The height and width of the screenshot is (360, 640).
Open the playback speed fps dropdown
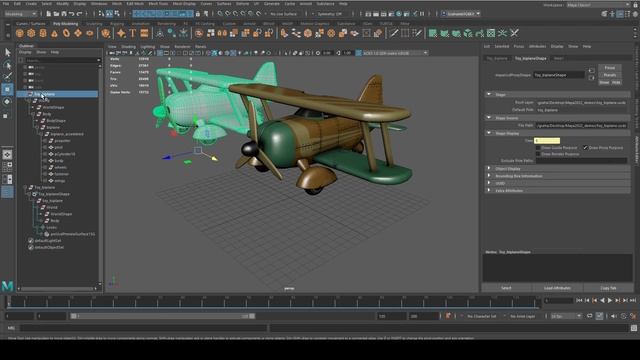(566, 316)
